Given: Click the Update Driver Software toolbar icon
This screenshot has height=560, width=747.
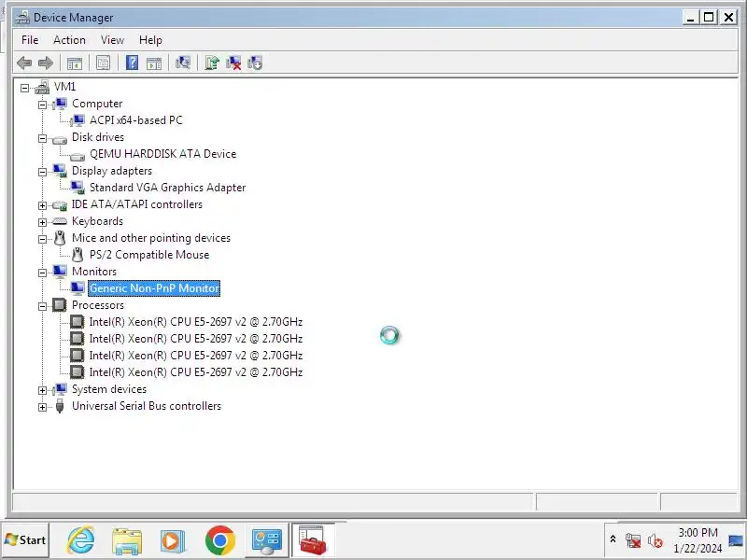Looking at the screenshot, I should [212, 63].
